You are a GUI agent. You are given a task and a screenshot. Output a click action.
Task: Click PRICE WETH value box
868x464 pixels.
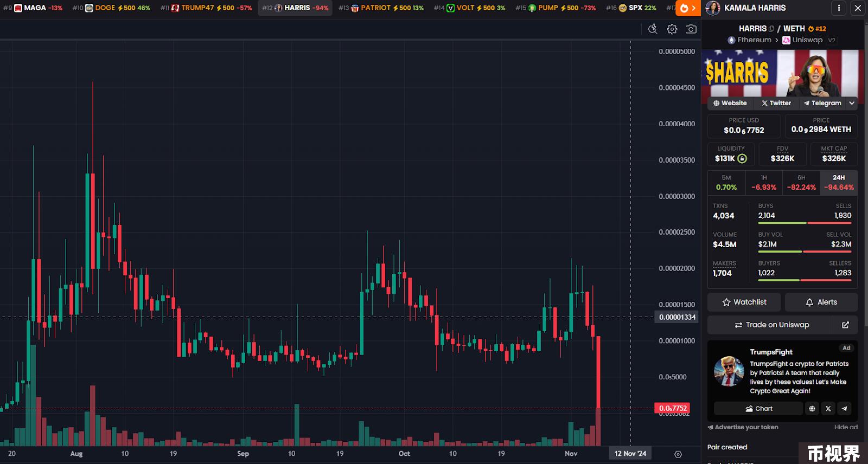[x=821, y=126]
